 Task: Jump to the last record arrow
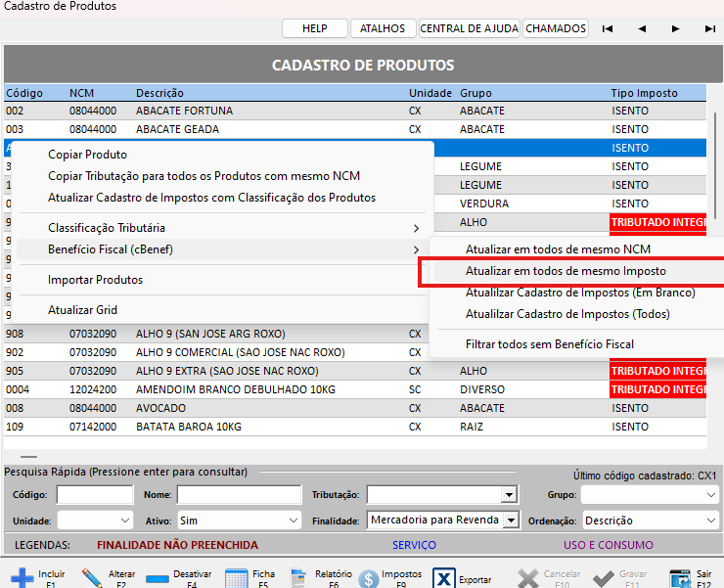(709, 28)
